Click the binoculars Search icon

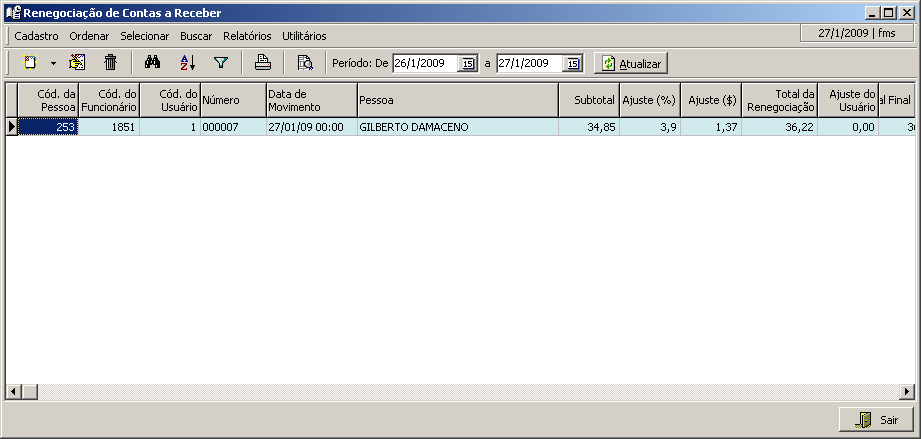click(153, 63)
